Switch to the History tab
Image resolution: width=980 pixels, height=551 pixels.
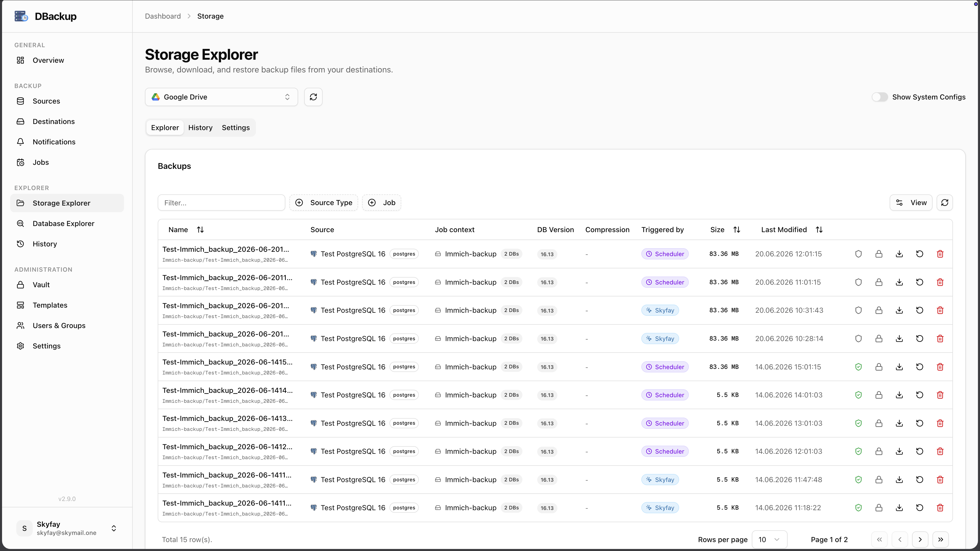[200, 128]
